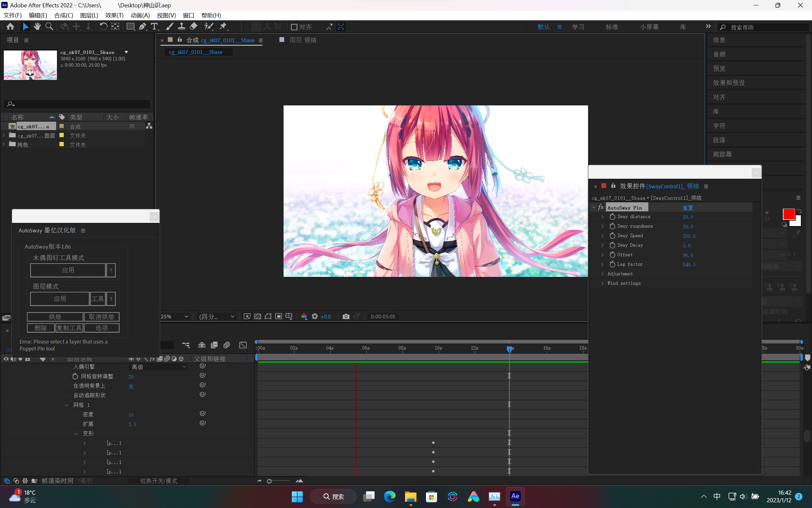Expand the 纯色 folder in project
Viewport: 812px width, 508px height.
(4, 144)
